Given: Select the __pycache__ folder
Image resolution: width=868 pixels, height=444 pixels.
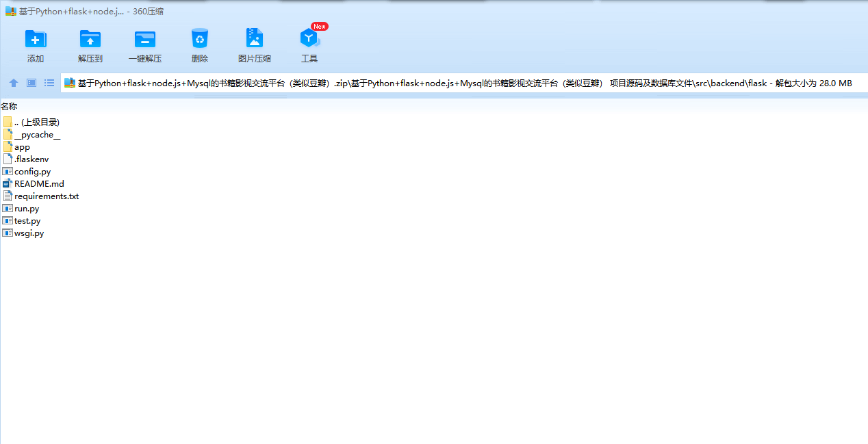Looking at the screenshot, I should tap(31, 135).
